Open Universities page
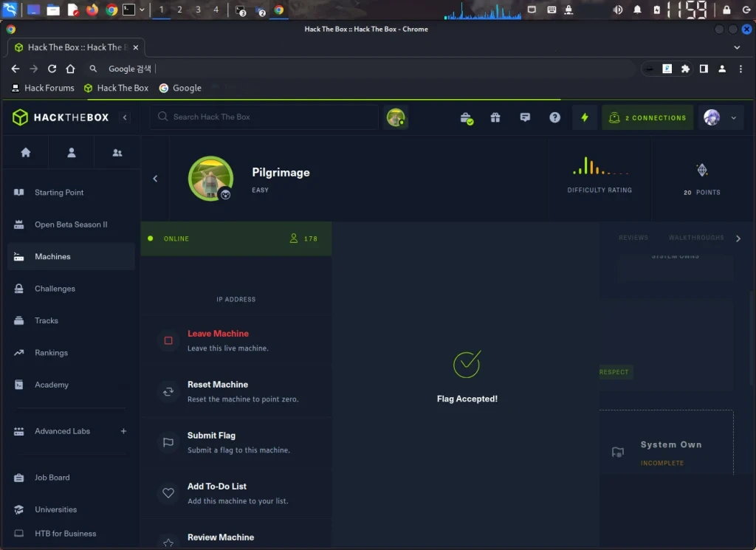The width and height of the screenshot is (756, 550). 55,509
